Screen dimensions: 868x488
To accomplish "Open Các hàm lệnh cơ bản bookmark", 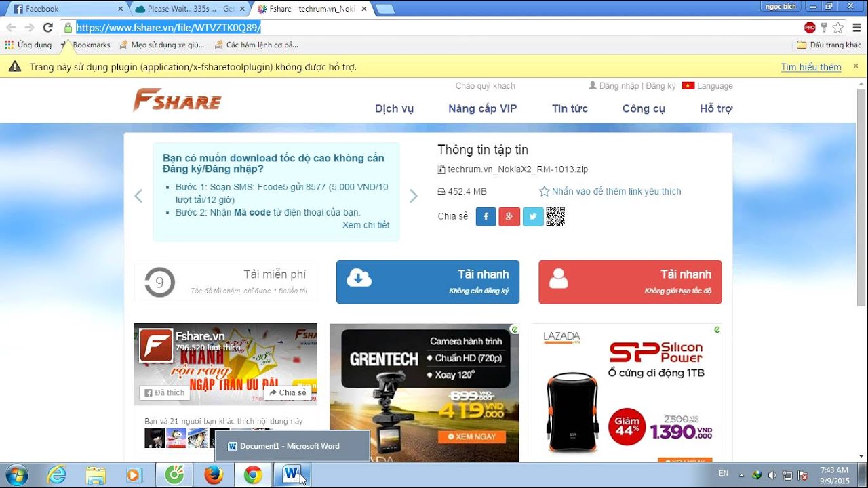I will pyautogui.click(x=256, y=45).
